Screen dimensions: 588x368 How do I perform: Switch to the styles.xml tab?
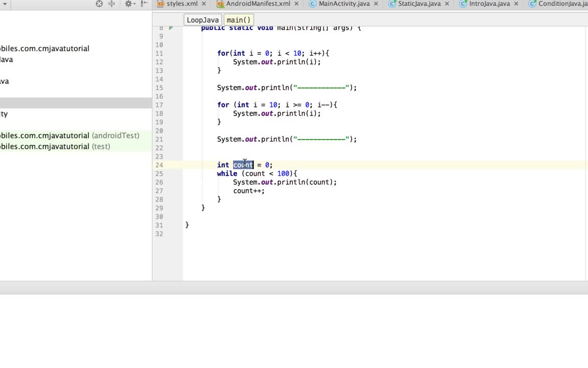click(182, 4)
